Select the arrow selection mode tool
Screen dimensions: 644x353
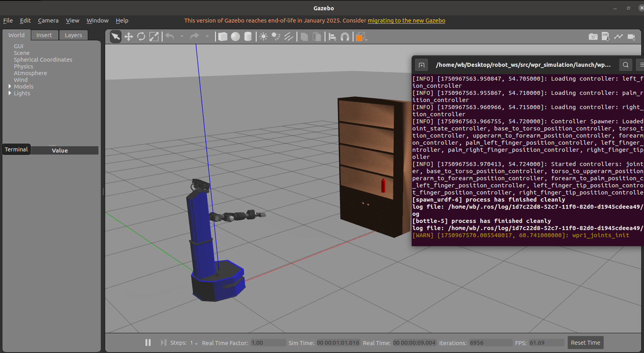point(115,37)
